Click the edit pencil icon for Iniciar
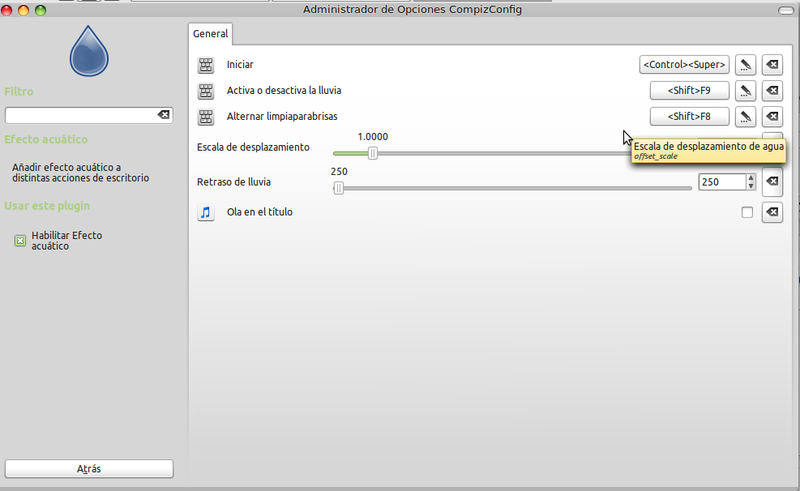Viewport: 800px width, 491px height. (x=745, y=65)
